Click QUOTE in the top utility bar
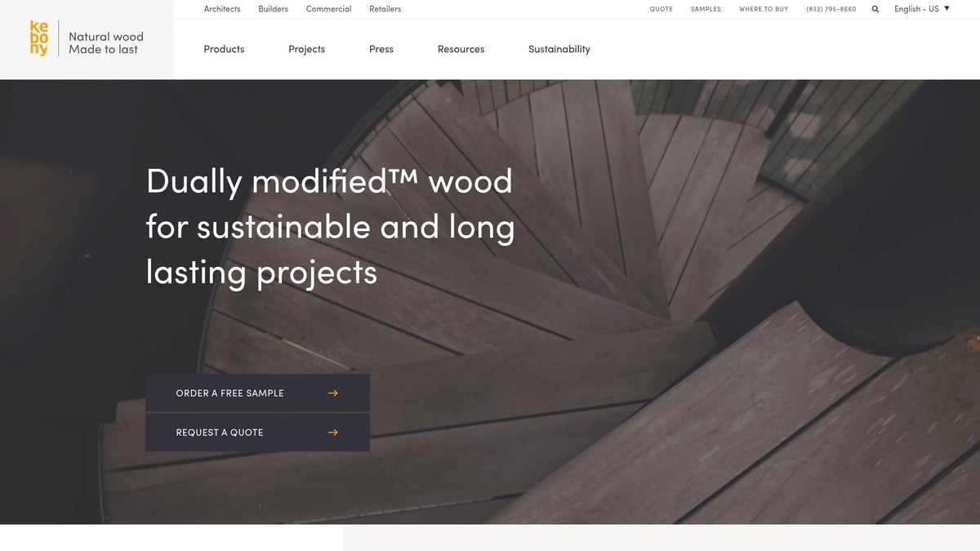The image size is (980, 551). 661,9
